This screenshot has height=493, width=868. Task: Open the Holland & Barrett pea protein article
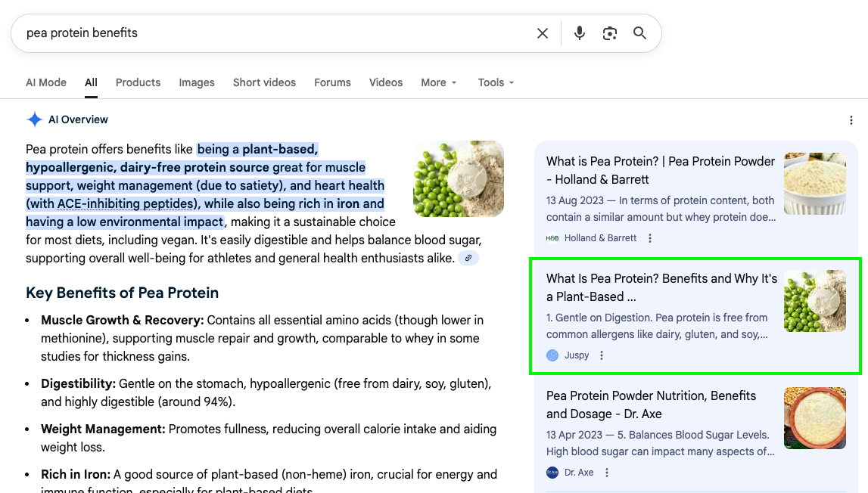pyautogui.click(x=661, y=170)
